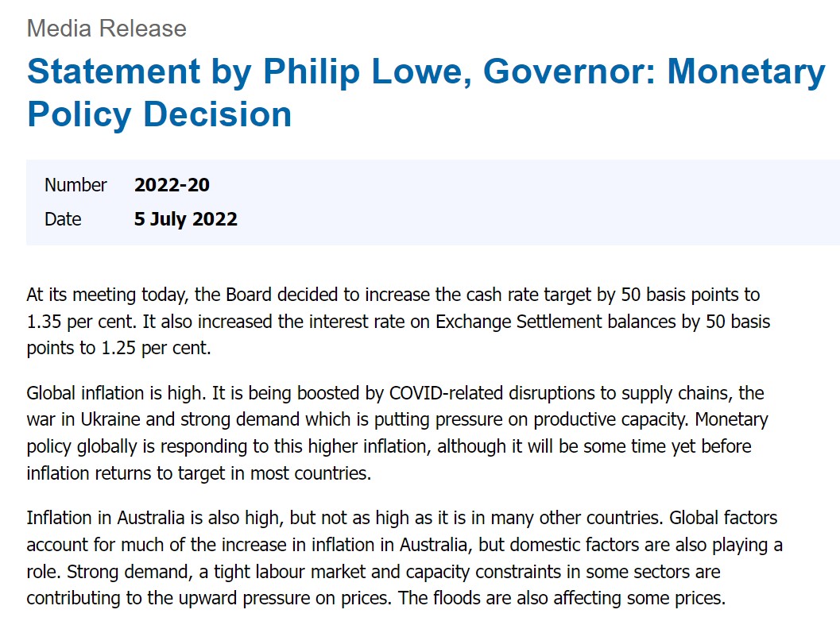Click the Number label

(75, 185)
